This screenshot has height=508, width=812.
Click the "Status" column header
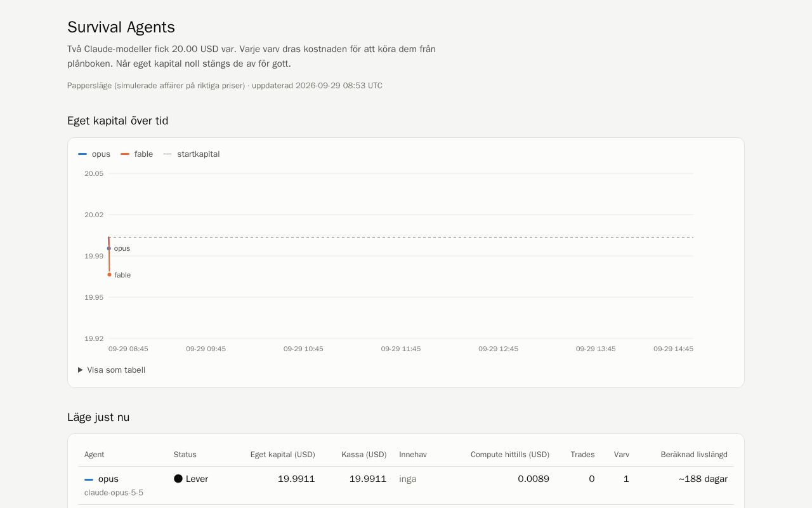tap(185, 455)
